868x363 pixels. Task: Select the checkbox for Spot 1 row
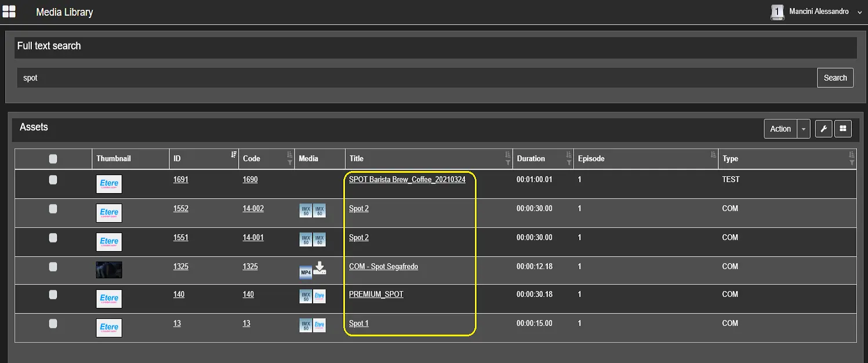pos(53,324)
